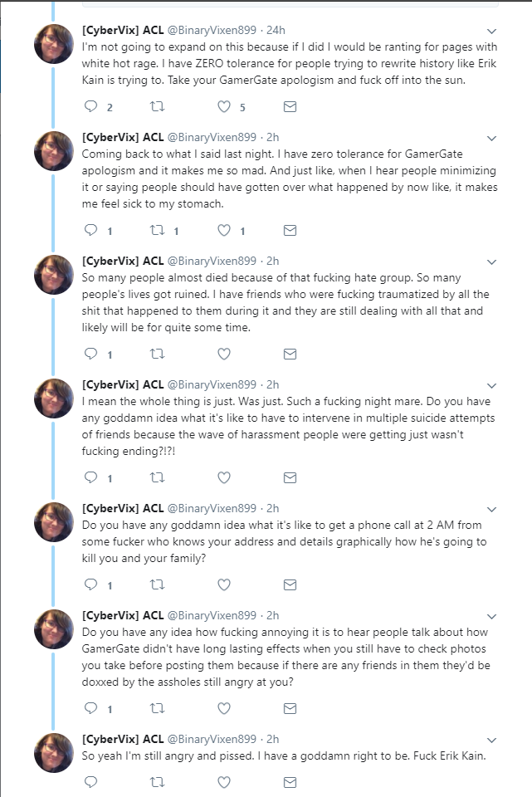Click the avatar beside the 'night mare' tweet
Viewport: 532px width, 797px height.
pyautogui.click(x=54, y=398)
